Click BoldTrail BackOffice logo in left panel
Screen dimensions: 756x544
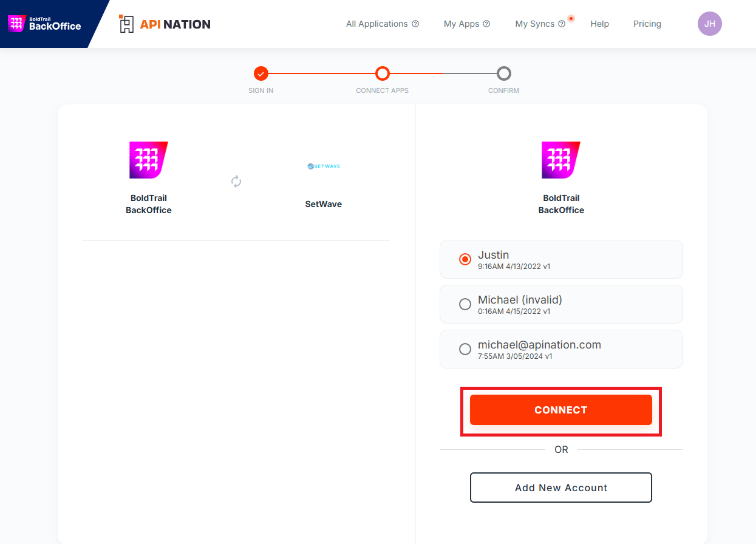(x=149, y=160)
